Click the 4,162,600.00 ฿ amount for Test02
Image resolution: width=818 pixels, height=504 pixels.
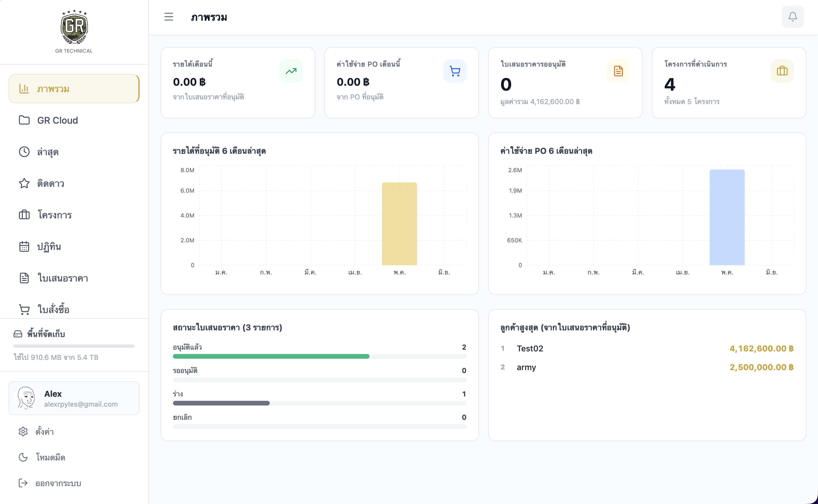[761, 348]
